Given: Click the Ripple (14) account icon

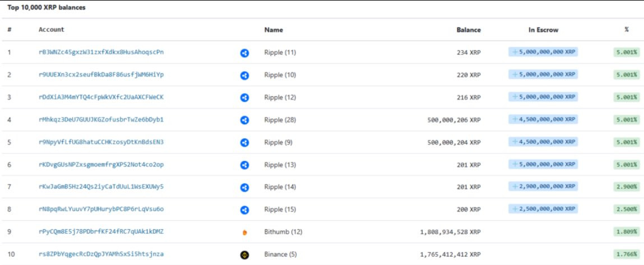Looking at the screenshot, I should (244, 188).
